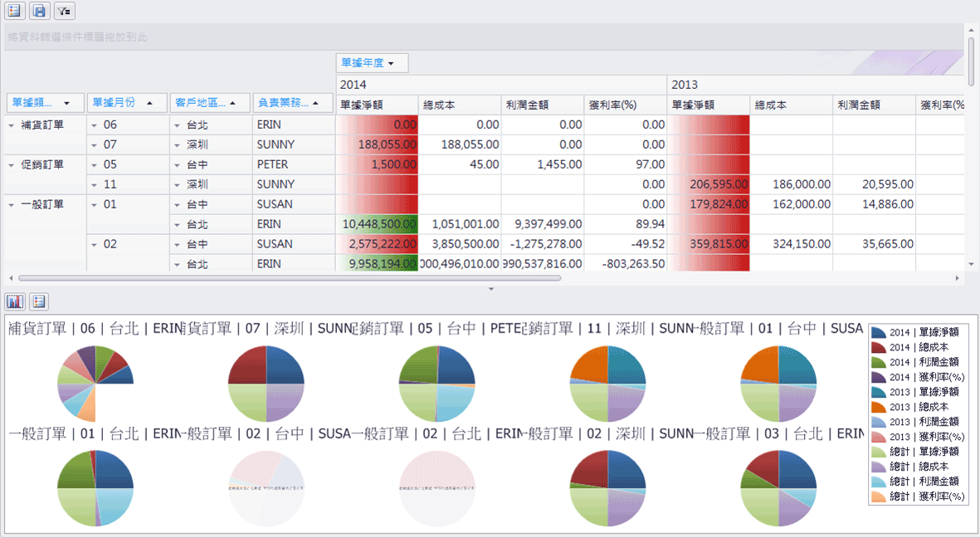Image resolution: width=980 pixels, height=538 pixels.
Task: Select the 促銷訂單 | 05 | 台中 pie chart
Action: tap(436, 384)
